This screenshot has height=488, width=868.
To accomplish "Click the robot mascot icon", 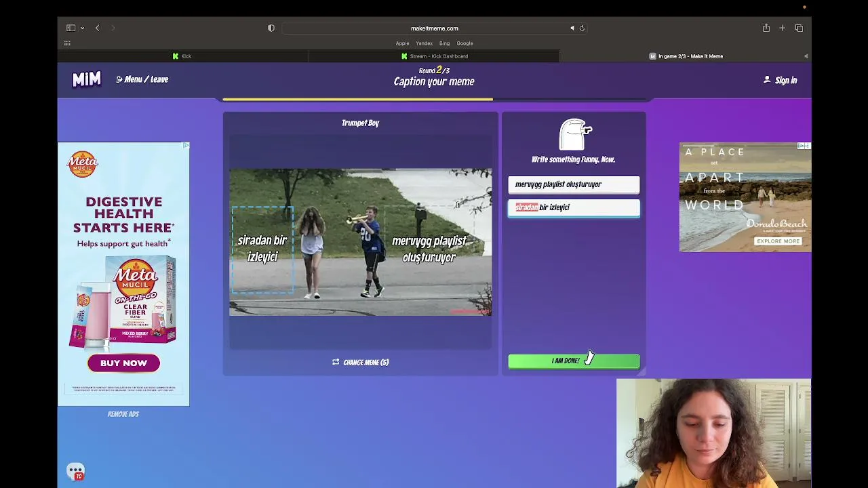I will pyautogui.click(x=574, y=134).
